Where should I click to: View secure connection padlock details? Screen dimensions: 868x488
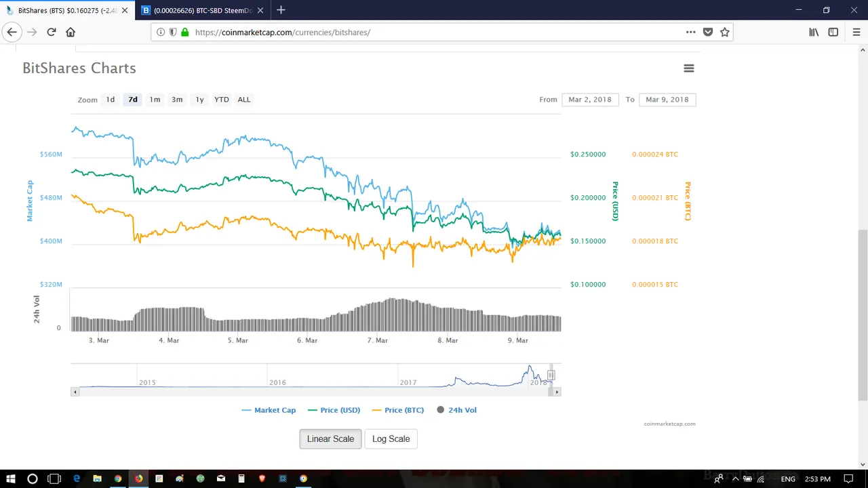[184, 32]
